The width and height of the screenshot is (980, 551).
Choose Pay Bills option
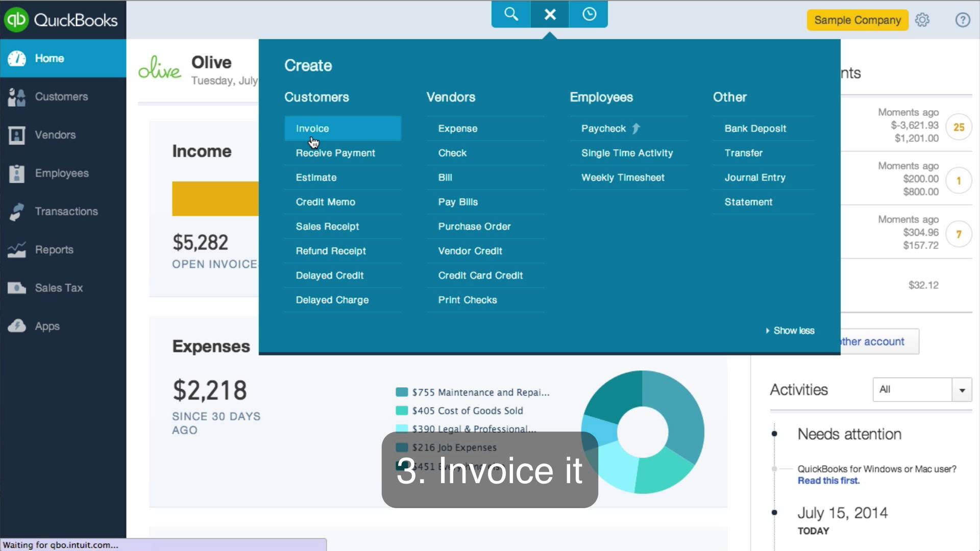pyautogui.click(x=485, y=202)
